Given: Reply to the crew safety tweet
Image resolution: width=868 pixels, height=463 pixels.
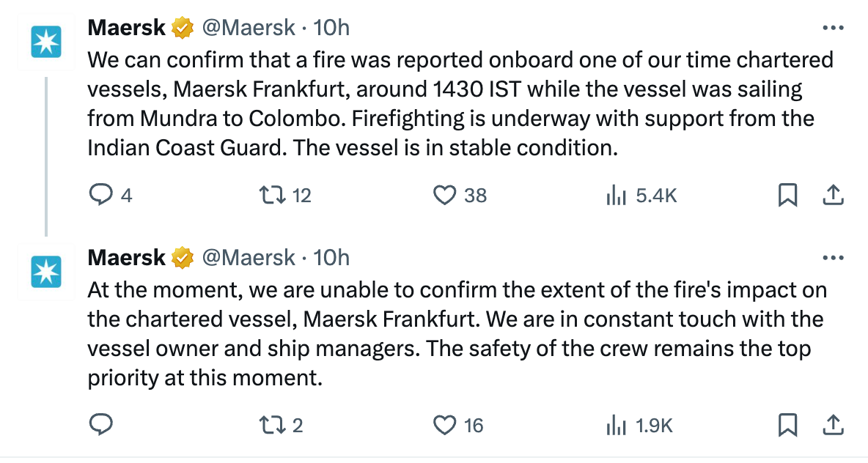Looking at the screenshot, I should [100, 425].
